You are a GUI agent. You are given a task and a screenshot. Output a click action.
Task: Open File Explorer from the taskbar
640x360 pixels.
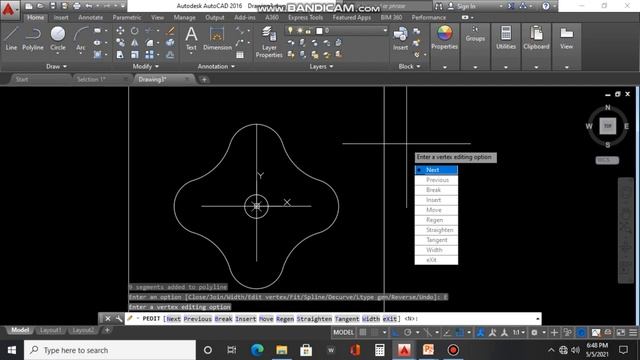click(x=282, y=350)
